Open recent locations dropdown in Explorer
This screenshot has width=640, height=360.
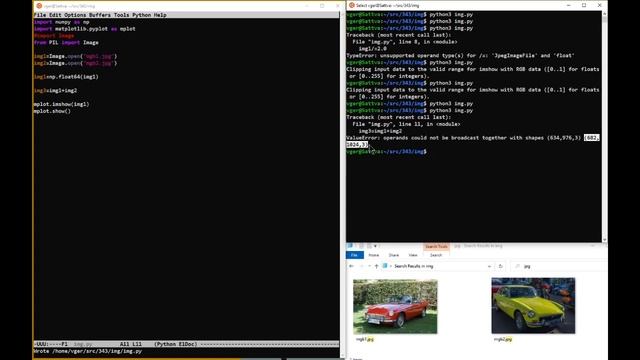tap(369, 266)
